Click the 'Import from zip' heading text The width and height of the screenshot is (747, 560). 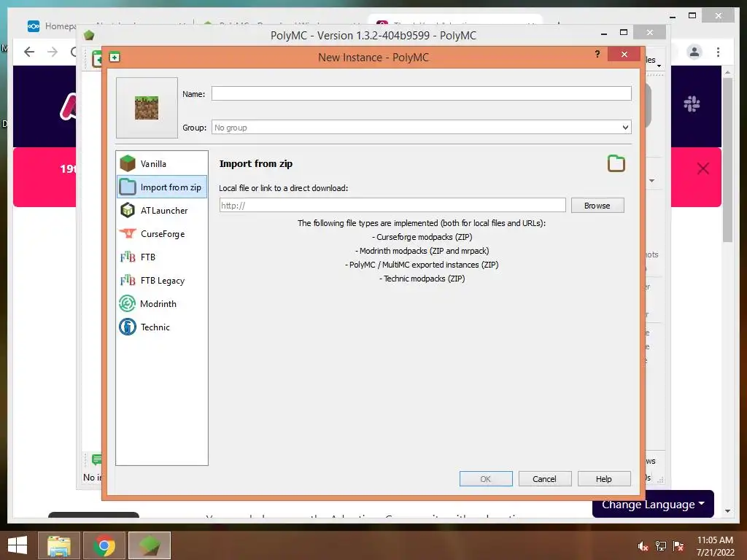click(x=256, y=163)
